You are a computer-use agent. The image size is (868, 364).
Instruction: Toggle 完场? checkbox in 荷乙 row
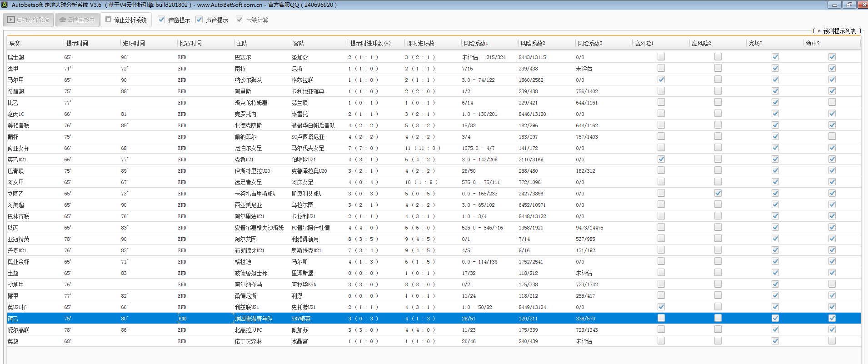coord(775,318)
